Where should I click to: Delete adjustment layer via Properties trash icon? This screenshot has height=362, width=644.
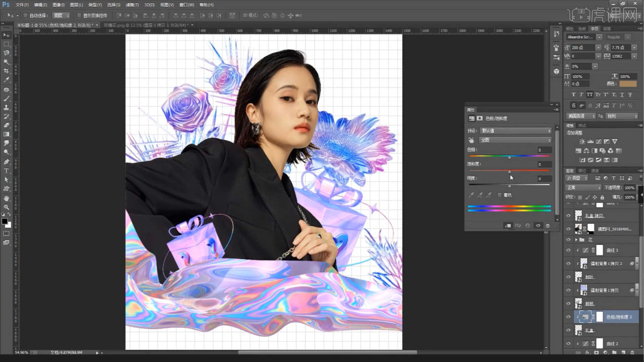coord(548,226)
